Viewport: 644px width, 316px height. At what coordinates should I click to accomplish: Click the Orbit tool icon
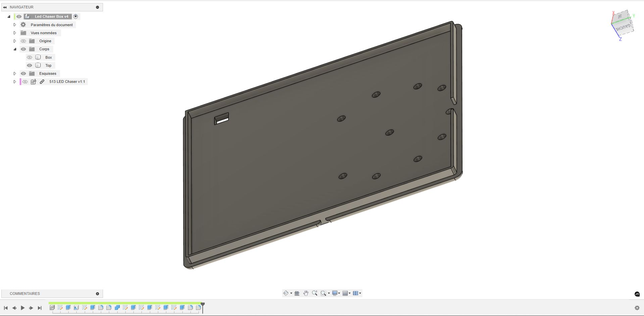[286, 293]
